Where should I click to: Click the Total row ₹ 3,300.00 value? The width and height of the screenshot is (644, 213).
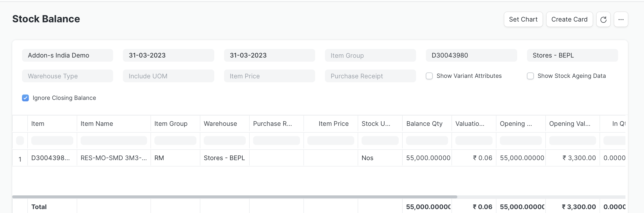pos(579,207)
